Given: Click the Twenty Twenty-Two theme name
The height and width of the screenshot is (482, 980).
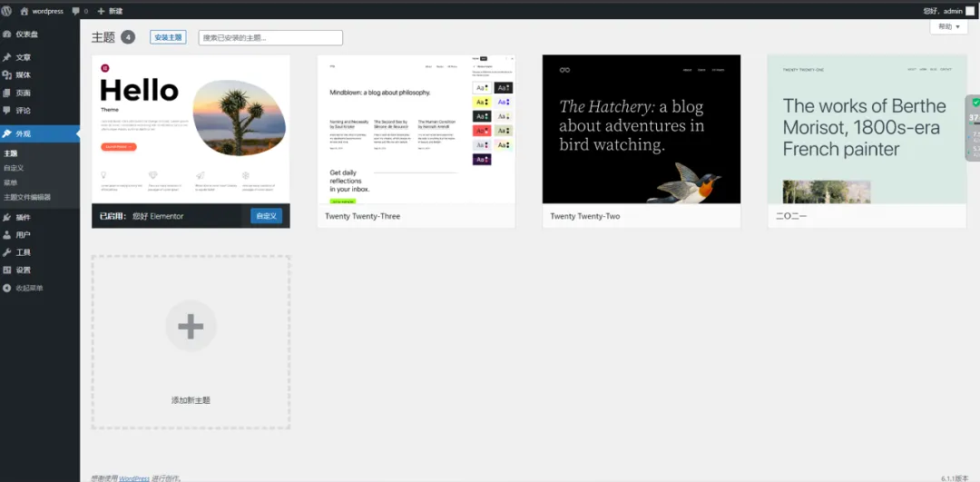Looking at the screenshot, I should pyautogui.click(x=585, y=216).
